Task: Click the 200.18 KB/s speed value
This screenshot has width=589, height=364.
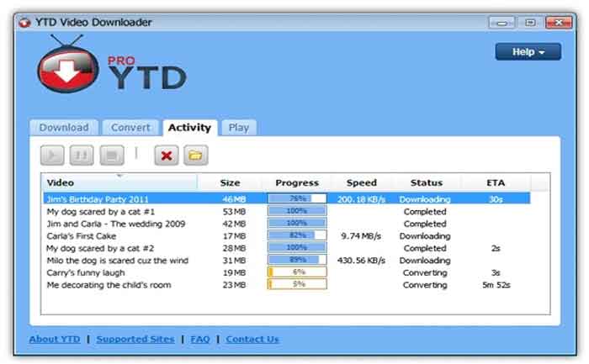Action: (x=361, y=199)
